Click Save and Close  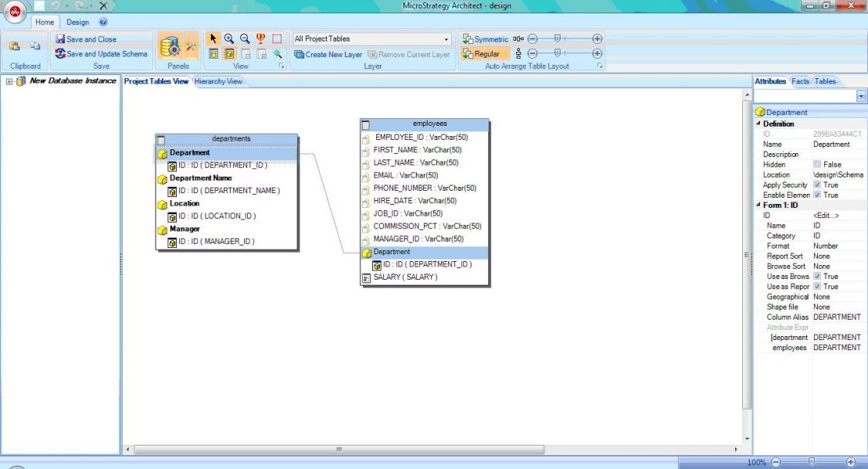point(86,39)
